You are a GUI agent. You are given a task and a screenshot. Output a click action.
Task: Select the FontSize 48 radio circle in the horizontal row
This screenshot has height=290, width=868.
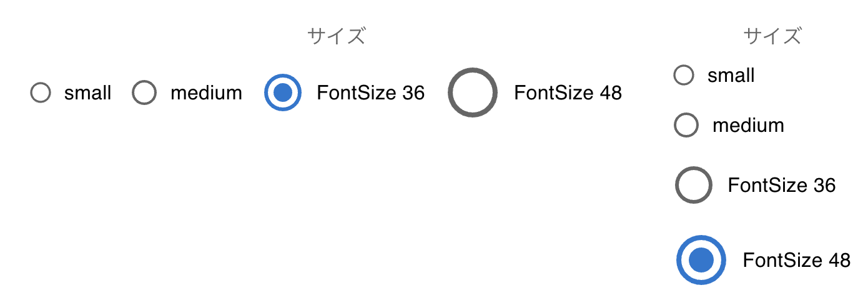473,93
